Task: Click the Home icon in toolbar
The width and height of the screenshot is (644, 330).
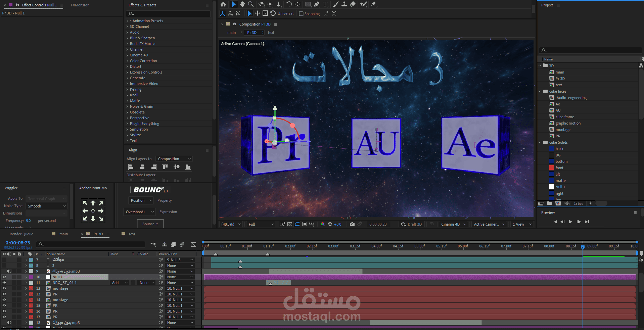Action: tap(223, 4)
